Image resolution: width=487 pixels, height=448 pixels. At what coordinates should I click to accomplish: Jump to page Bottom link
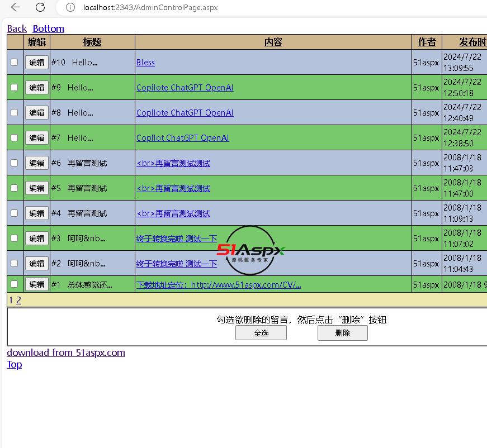pos(49,28)
